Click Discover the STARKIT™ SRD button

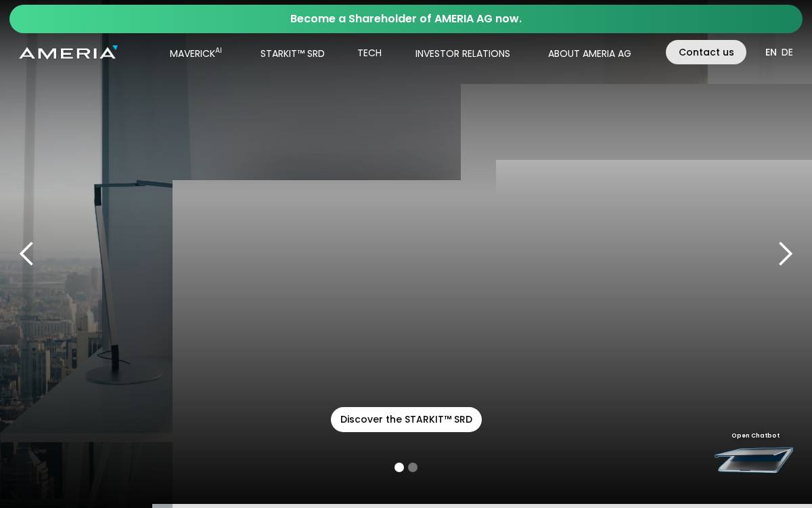406,419
